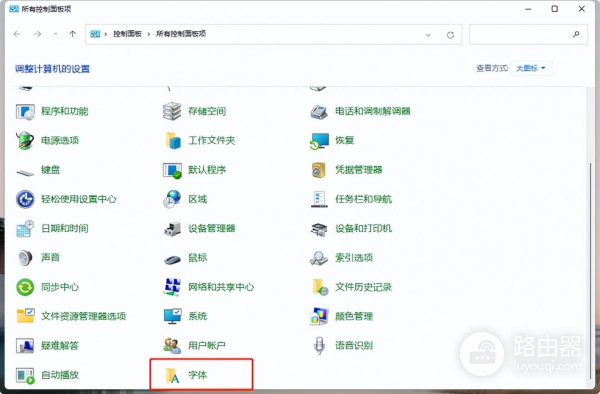Open the recent locations dropdown arrow
The image size is (600, 394).
tap(55, 34)
